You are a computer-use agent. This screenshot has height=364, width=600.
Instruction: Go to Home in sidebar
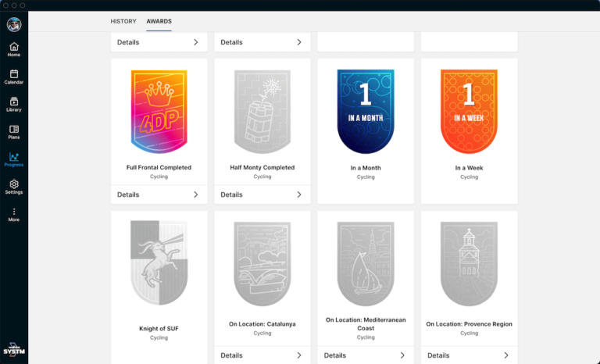click(x=14, y=50)
